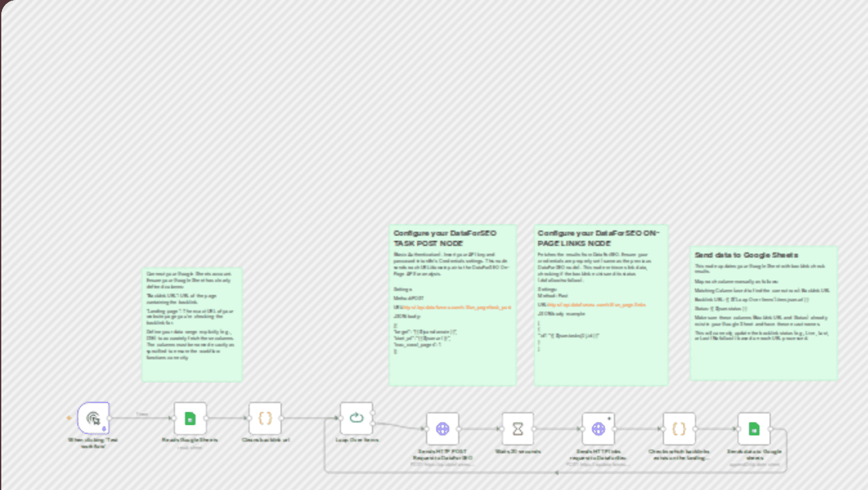The height and width of the screenshot is (490, 868).
Task: Click the "Waits 20 seconds" node label
Action: [x=518, y=451]
